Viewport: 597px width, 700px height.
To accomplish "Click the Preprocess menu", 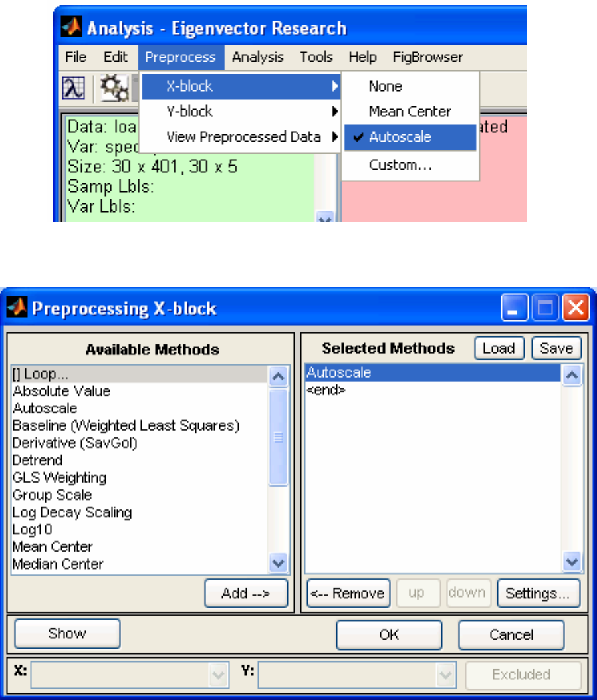I will click(x=180, y=57).
